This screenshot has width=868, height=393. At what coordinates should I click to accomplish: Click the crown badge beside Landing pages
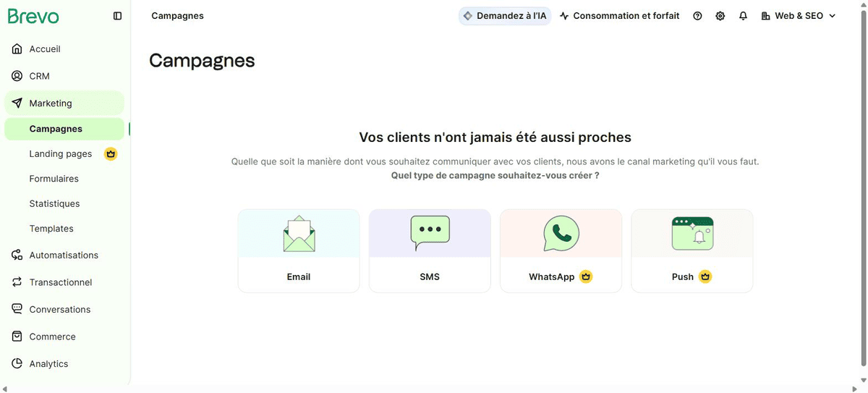[x=111, y=153]
